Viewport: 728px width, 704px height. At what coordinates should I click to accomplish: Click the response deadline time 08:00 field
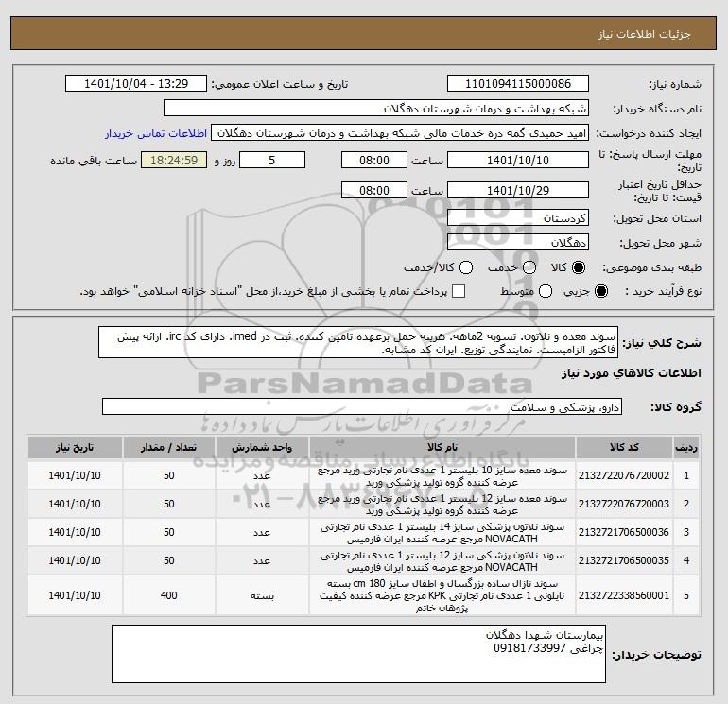[x=374, y=160]
